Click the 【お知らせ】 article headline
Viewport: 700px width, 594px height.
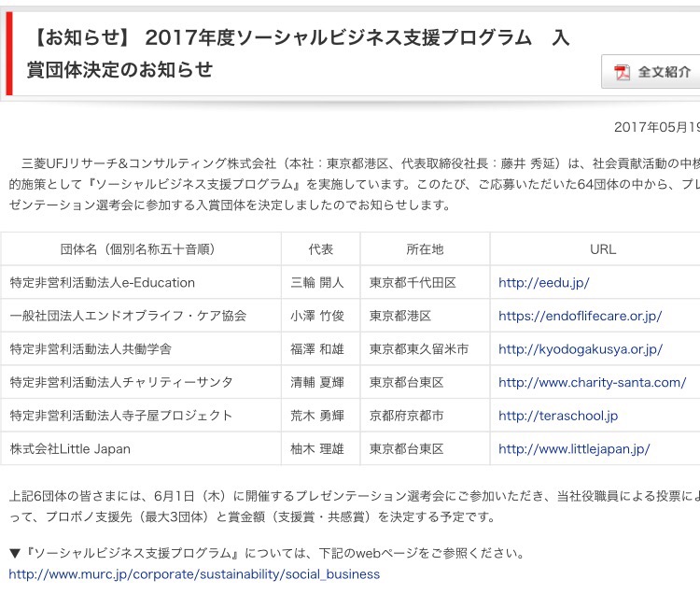pos(299,53)
